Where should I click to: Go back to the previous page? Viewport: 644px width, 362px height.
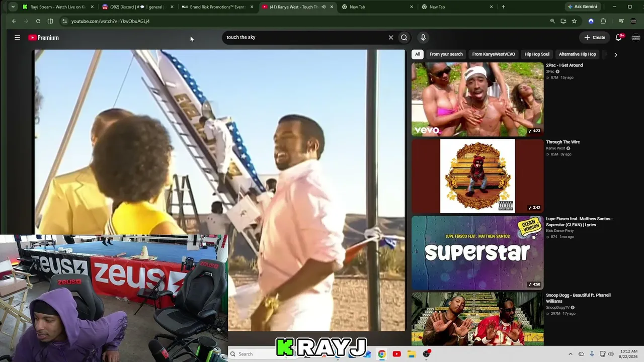pyautogui.click(x=14, y=21)
